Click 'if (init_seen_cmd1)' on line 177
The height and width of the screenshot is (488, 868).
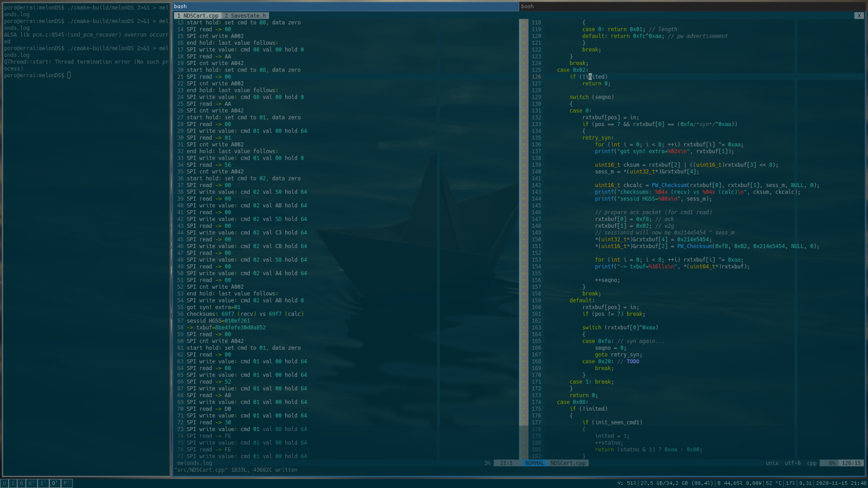click(x=612, y=422)
